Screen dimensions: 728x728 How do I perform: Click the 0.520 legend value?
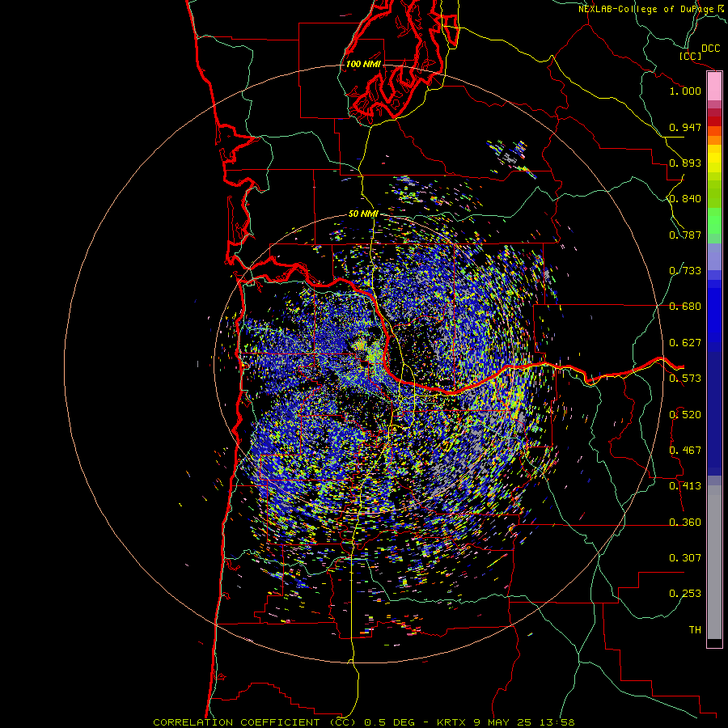[x=685, y=415]
